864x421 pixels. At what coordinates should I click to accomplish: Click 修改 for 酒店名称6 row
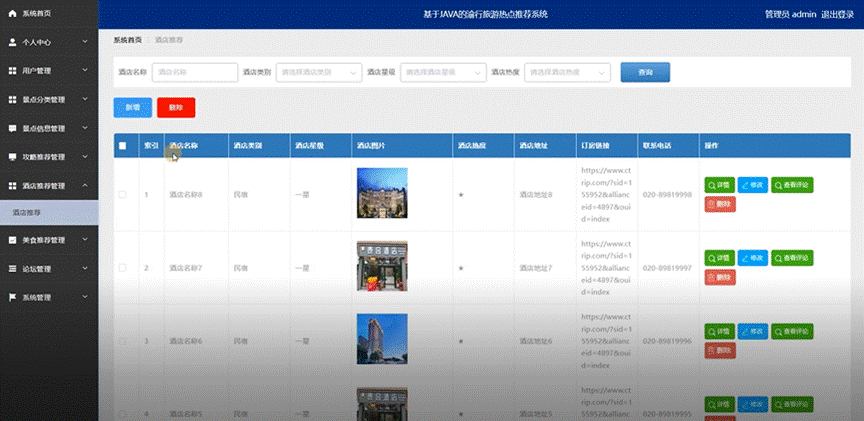[753, 331]
